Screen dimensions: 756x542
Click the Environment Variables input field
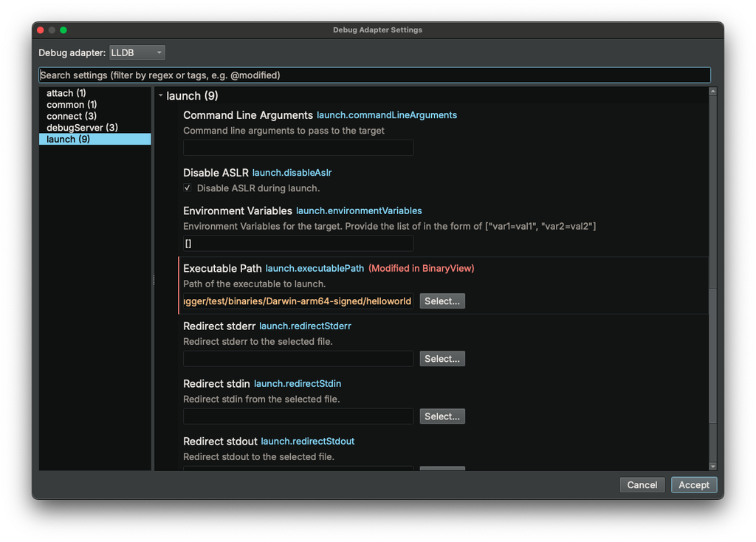coord(298,244)
